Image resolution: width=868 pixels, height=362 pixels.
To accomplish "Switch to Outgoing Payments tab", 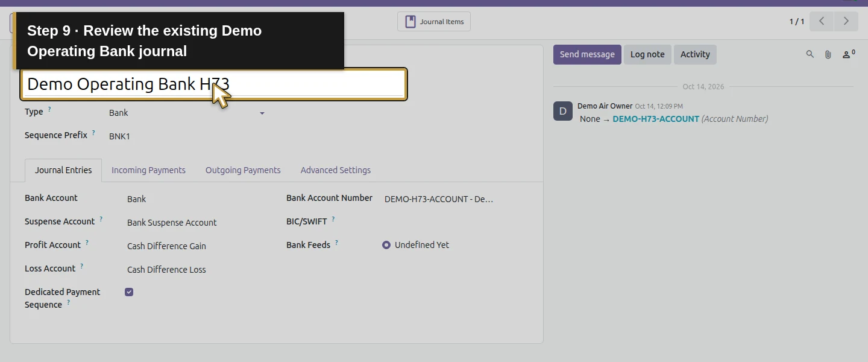I will (x=243, y=170).
